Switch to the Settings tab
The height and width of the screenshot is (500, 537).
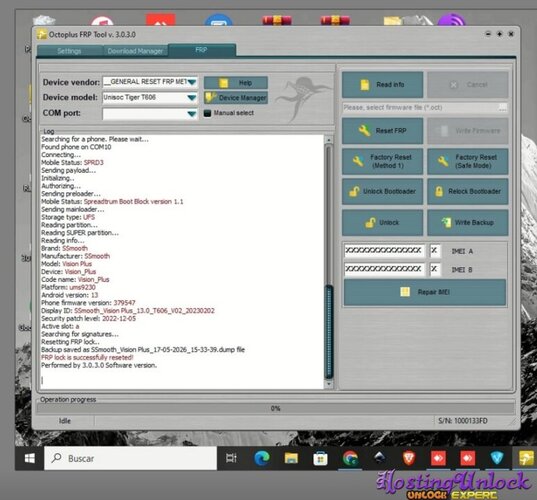[x=70, y=51]
